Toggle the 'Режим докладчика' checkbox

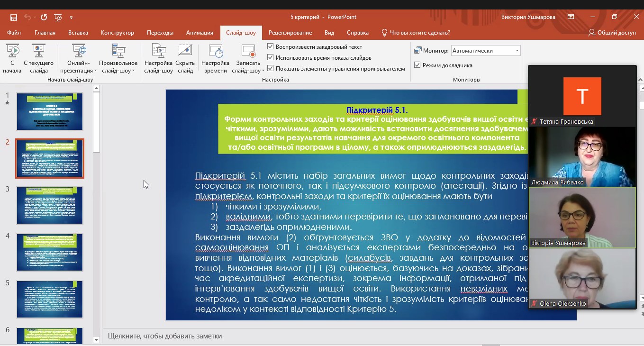pos(417,65)
